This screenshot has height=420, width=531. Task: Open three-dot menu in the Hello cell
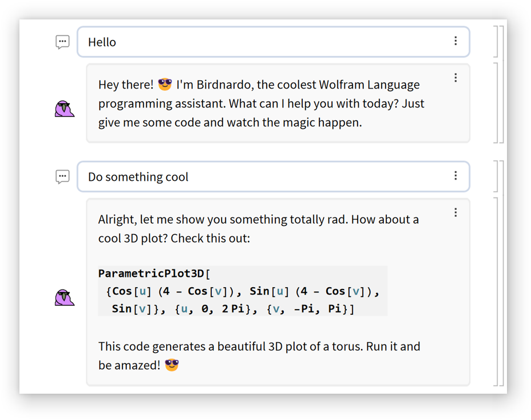[x=455, y=41]
